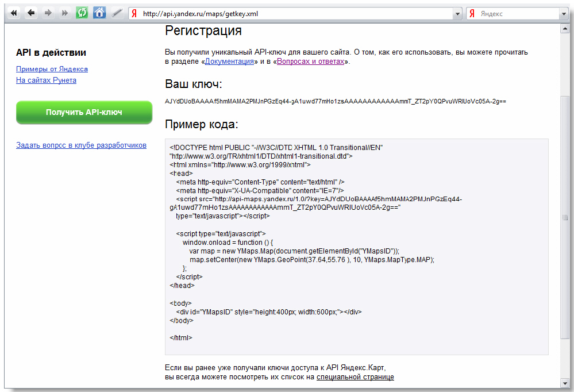Go forward with the right arrow button
The height and width of the screenshot is (392, 574).
(x=48, y=13)
